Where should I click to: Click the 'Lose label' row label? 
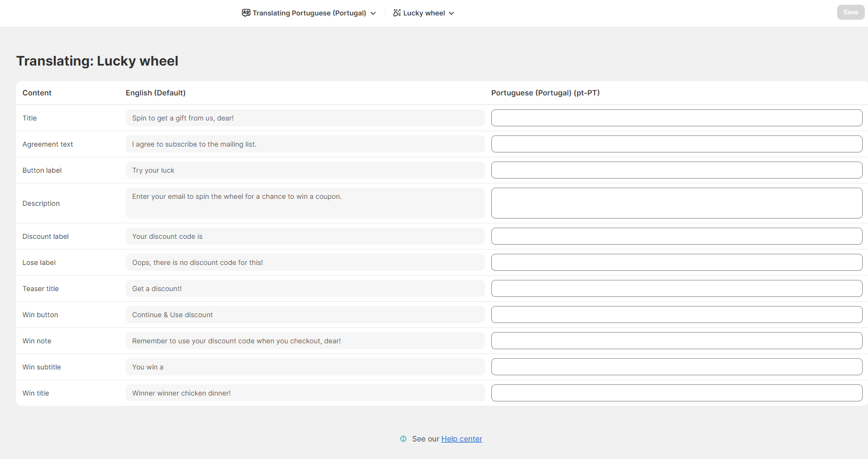coord(39,263)
